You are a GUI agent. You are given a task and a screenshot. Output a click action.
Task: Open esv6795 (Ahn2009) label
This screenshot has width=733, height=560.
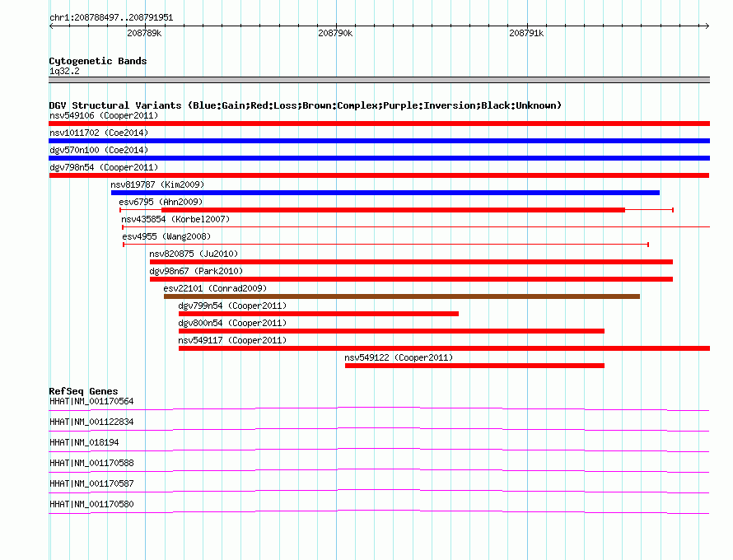point(161,202)
